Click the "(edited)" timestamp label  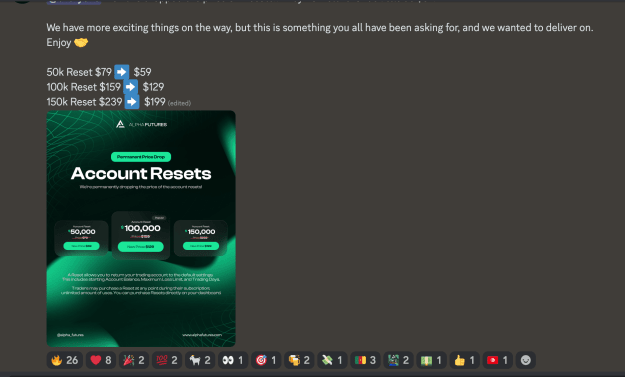[179, 103]
